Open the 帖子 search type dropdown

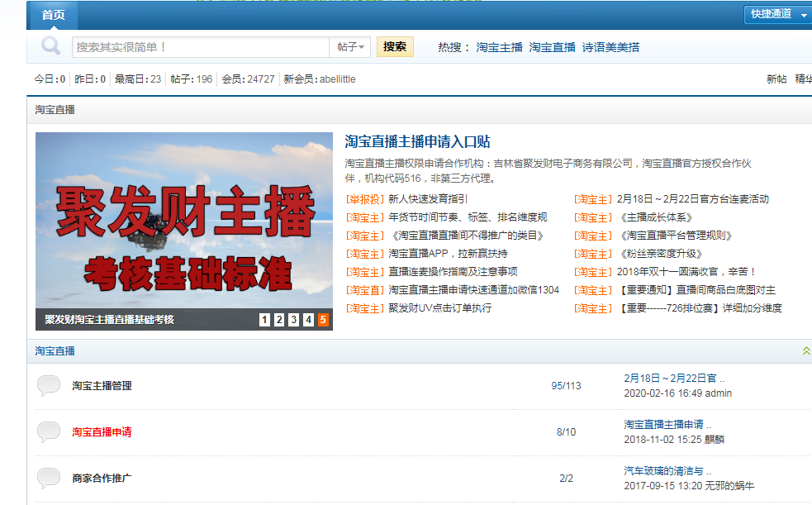click(350, 47)
